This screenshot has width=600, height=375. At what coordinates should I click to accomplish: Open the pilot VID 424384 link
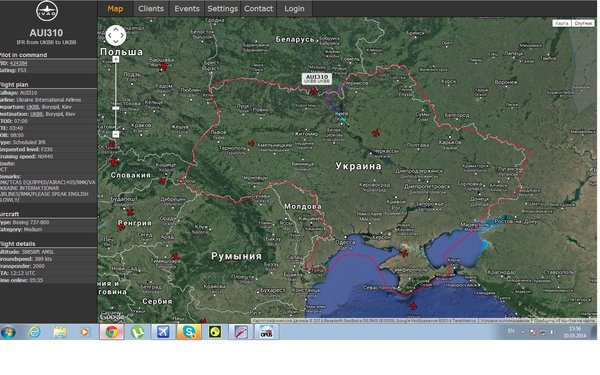point(18,64)
